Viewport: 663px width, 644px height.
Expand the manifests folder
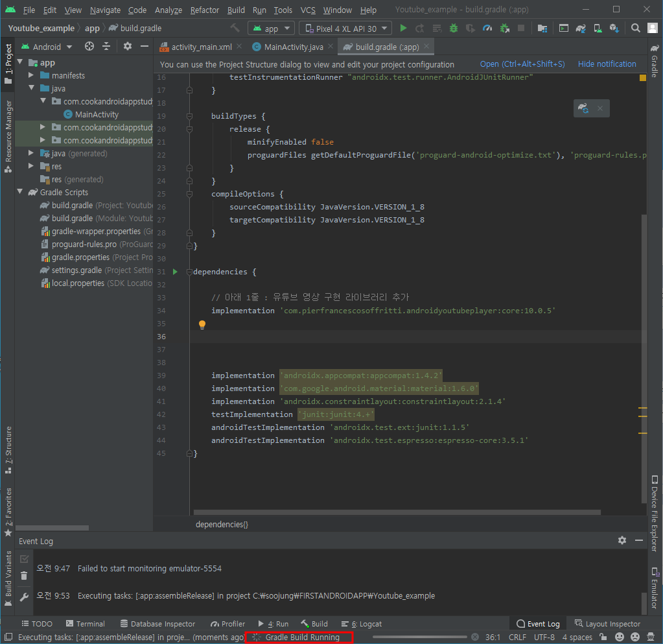tap(31, 75)
